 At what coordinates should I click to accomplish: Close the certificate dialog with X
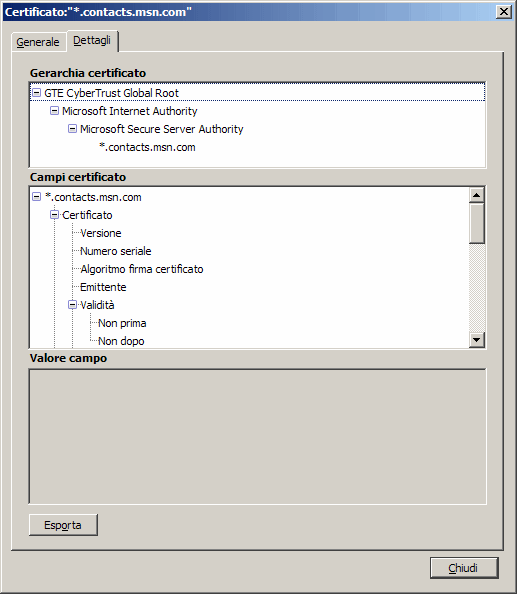click(504, 12)
